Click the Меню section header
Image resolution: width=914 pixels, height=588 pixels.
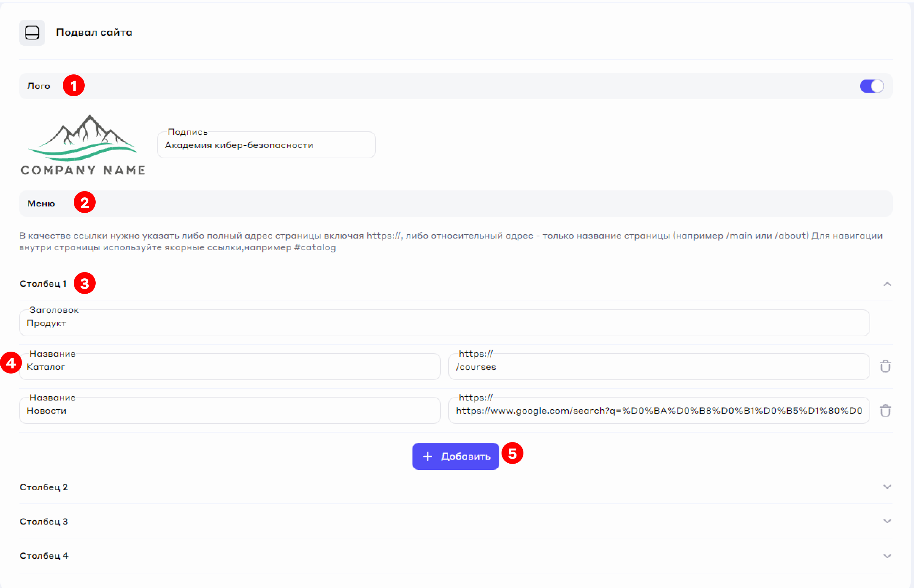(41, 204)
